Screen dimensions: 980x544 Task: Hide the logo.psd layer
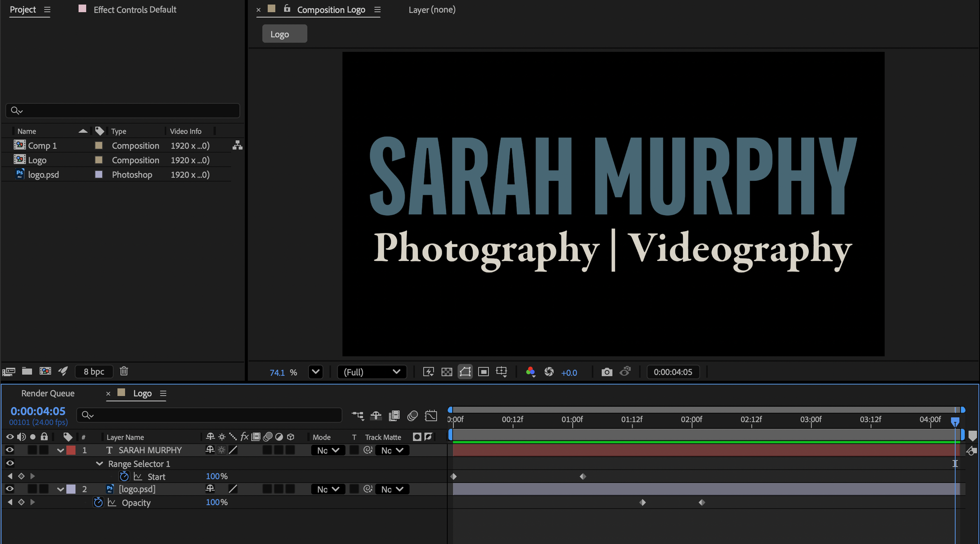click(x=10, y=489)
